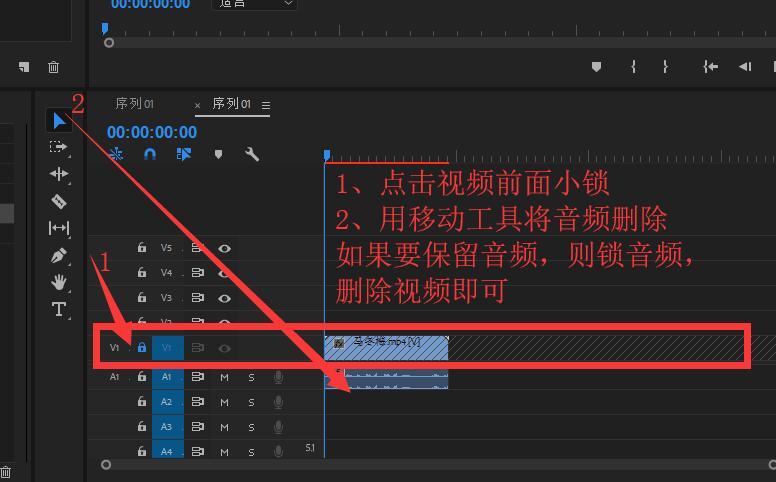Click the timeline playhead marker
Image resolution: width=776 pixels, height=482 pixels.
coord(327,155)
